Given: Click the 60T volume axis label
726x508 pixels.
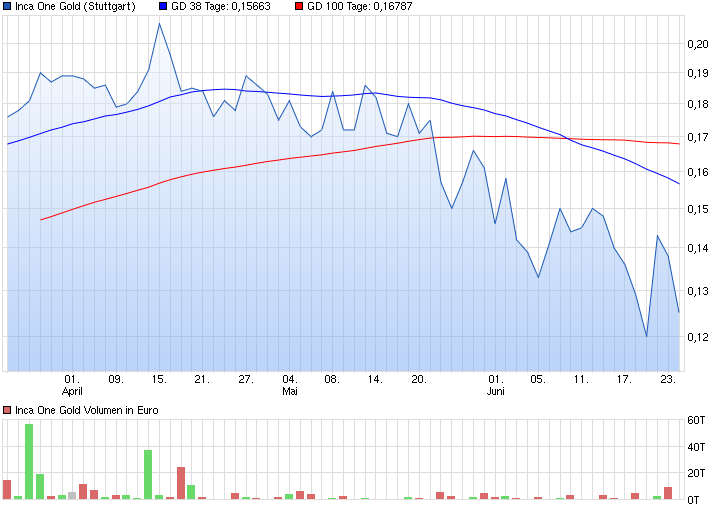Looking at the screenshot, I should tap(696, 420).
